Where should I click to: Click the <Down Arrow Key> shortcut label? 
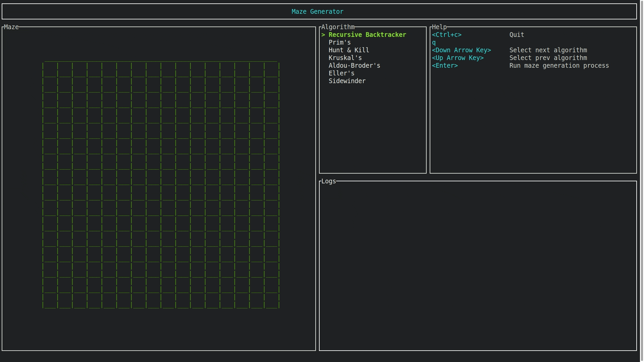coord(461,50)
